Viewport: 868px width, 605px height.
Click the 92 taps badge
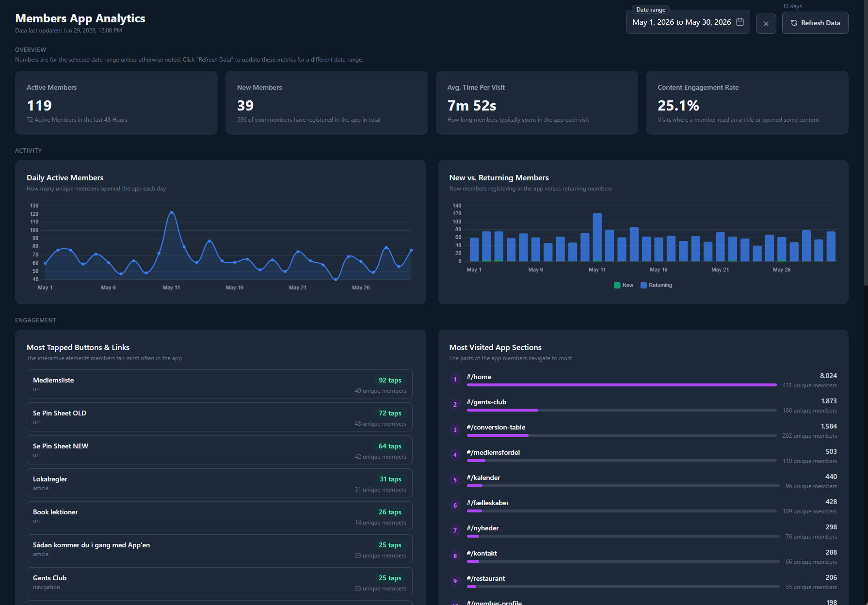(390, 380)
